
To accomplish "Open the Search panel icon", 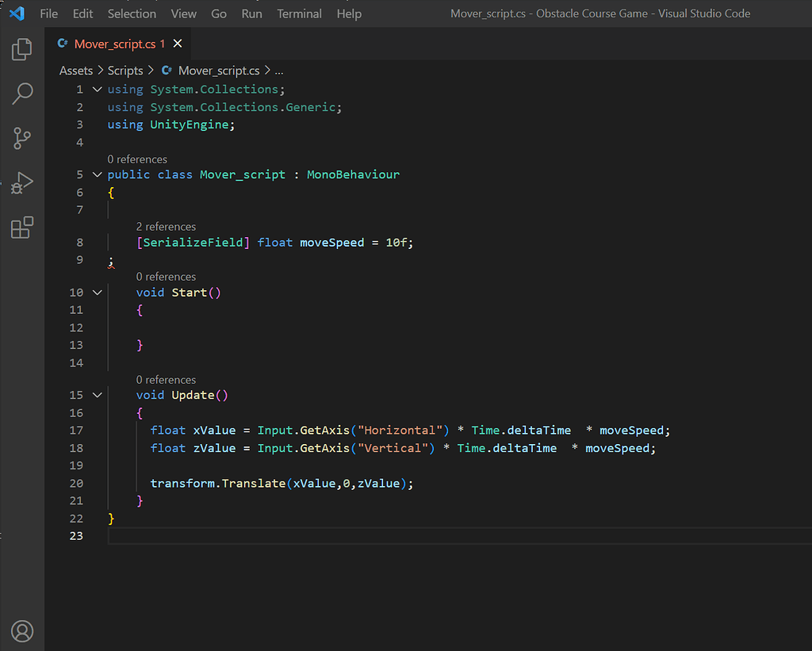I will click(x=21, y=94).
